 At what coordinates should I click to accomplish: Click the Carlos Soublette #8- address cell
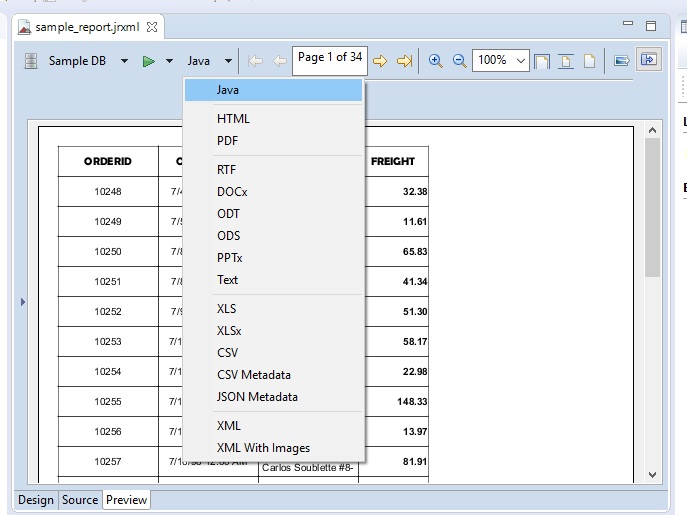pos(308,468)
